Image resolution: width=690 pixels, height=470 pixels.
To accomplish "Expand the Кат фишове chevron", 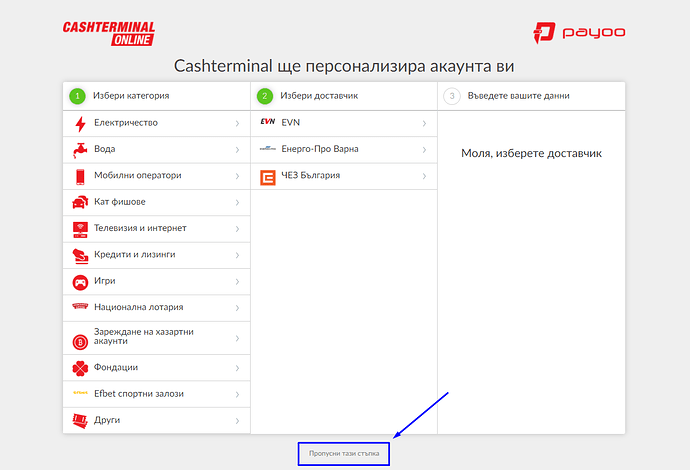I will click(x=237, y=203).
